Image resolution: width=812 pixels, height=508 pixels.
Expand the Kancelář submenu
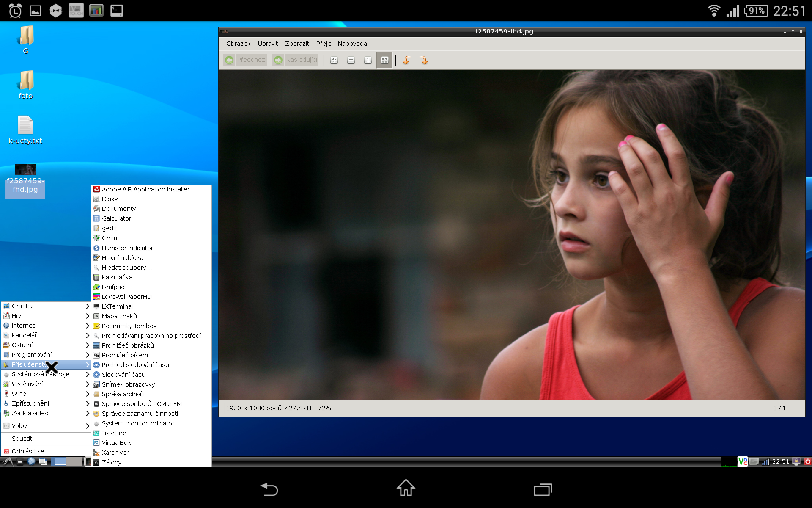point(46,335)
